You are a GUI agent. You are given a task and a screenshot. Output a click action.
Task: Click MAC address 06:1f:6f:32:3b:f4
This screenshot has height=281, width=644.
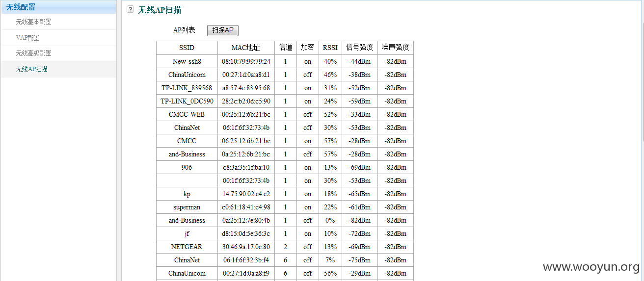[x=246, y=260]
